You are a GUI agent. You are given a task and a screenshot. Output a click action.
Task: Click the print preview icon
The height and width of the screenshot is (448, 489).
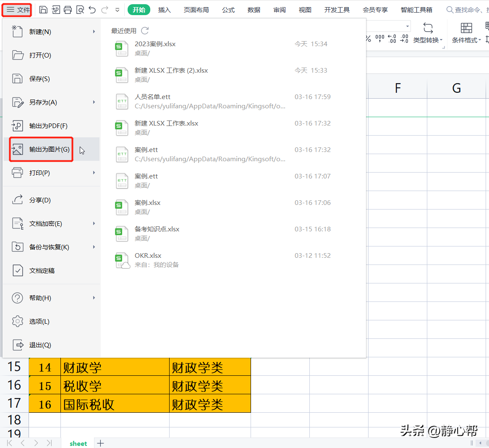coord(80,10)
